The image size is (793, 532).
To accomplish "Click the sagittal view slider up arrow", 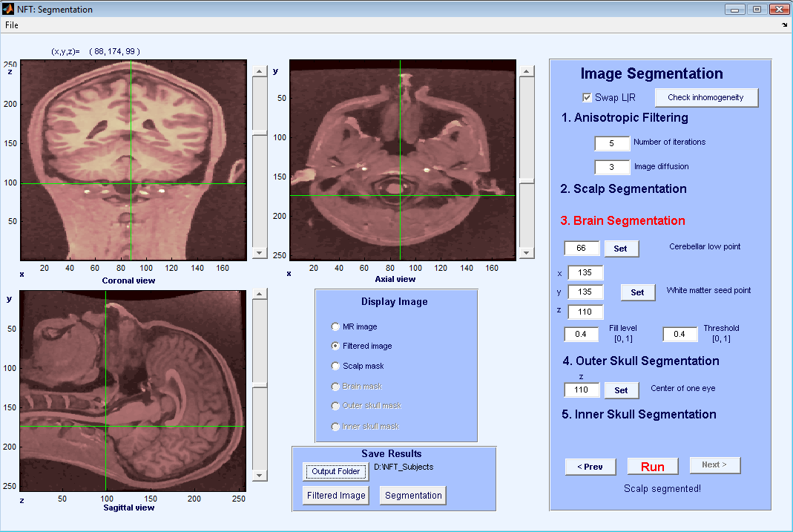I will point(259,295).
